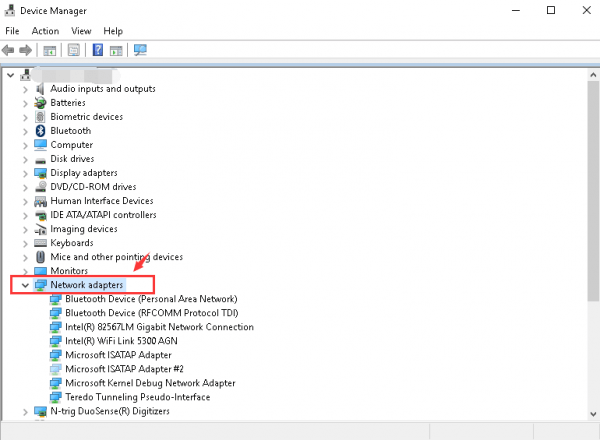Collapse the Network adapters category

coord(25,285)
